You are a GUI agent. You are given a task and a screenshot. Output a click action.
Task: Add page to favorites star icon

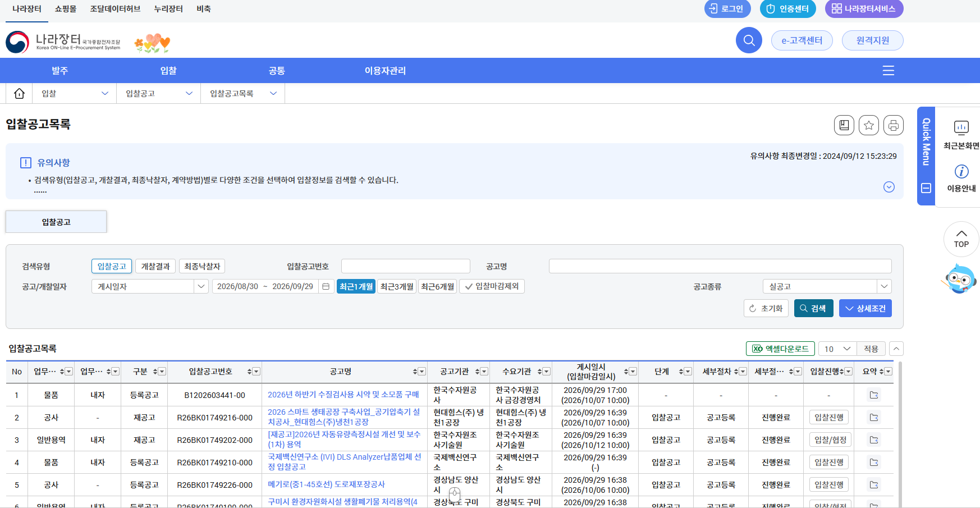click(x=869, y=125)
